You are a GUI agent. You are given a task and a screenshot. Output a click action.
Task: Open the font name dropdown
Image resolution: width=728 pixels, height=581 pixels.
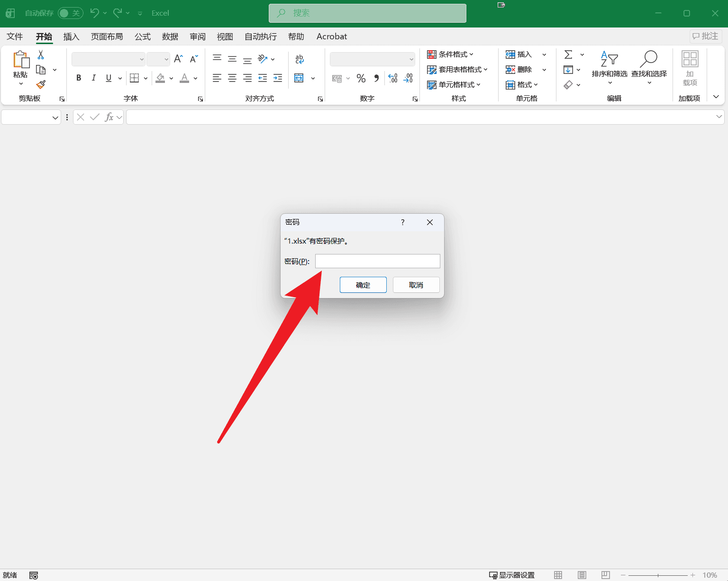tap(142, 59)
